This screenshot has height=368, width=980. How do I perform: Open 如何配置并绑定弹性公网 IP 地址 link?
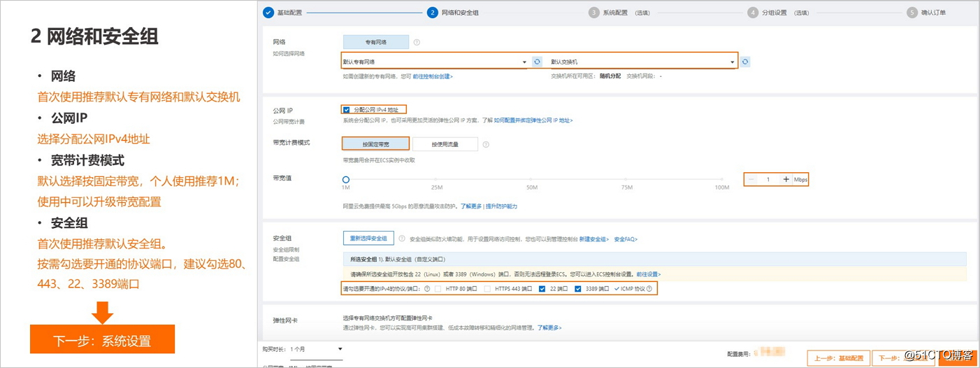[x=533, y=120]
